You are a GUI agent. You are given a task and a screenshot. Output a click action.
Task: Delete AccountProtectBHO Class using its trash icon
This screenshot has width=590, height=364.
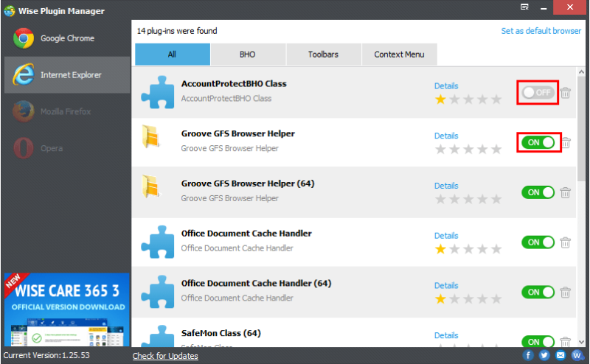point(566,93)
